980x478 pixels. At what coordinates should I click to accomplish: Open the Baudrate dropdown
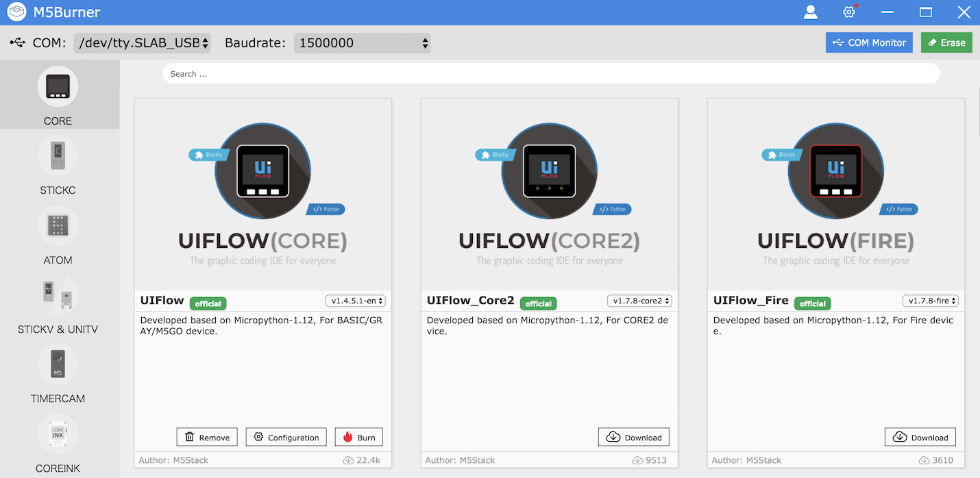(x=362, y=43)
